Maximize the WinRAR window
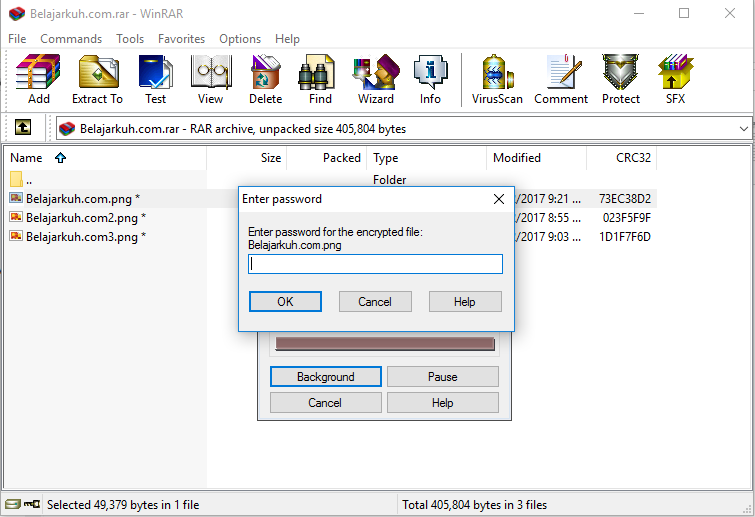The width and height of the screenshot is (755, 517). pyautogui.click(x=684, y=13)
